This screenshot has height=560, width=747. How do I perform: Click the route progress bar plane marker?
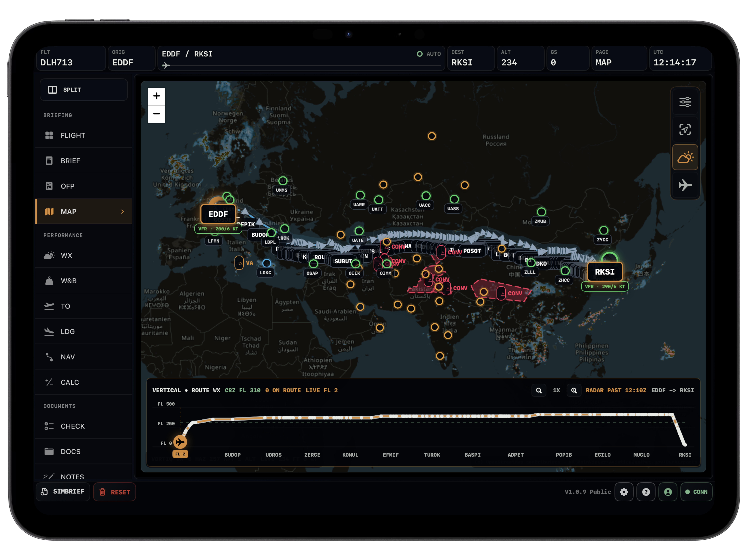point(165,65)
